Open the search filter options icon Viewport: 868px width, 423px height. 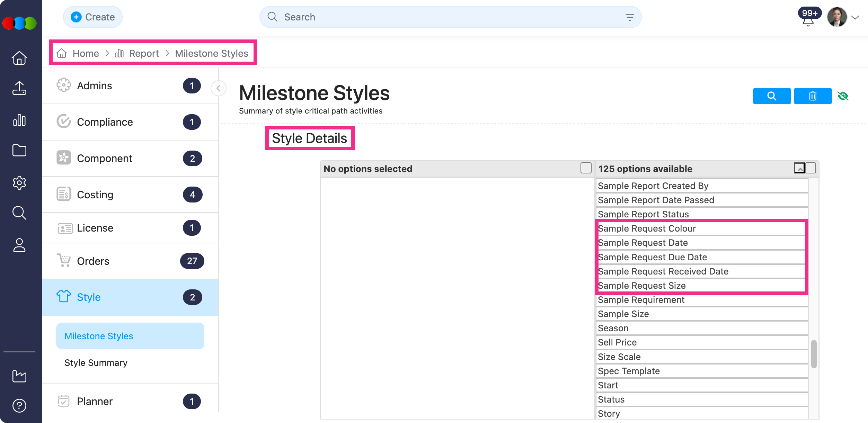[629, 17]
